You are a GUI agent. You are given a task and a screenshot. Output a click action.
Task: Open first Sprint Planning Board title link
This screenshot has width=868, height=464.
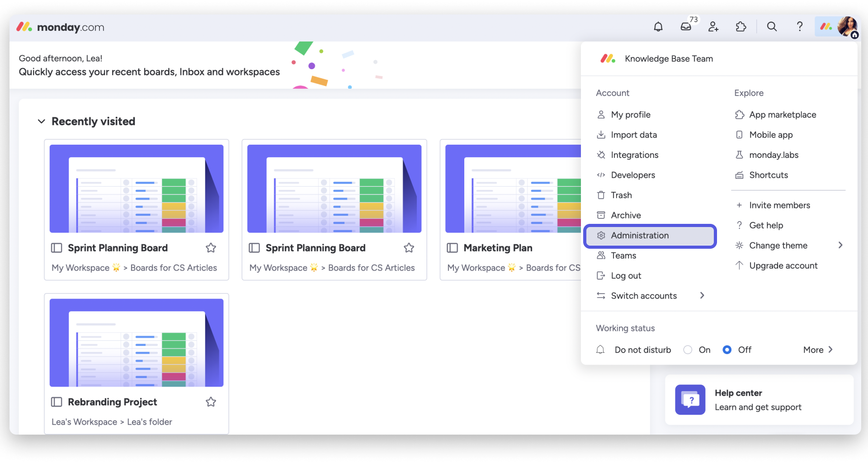[118, 248]
